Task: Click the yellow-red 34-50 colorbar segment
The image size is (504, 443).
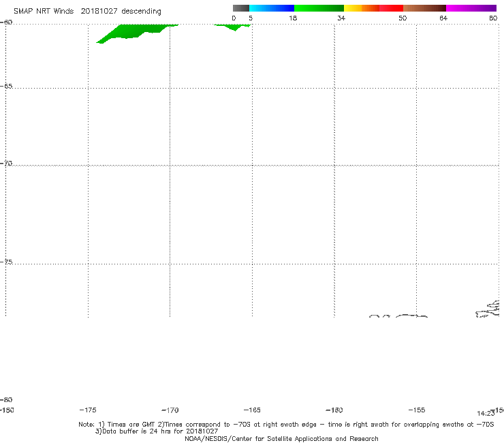Action: point(373,8)
